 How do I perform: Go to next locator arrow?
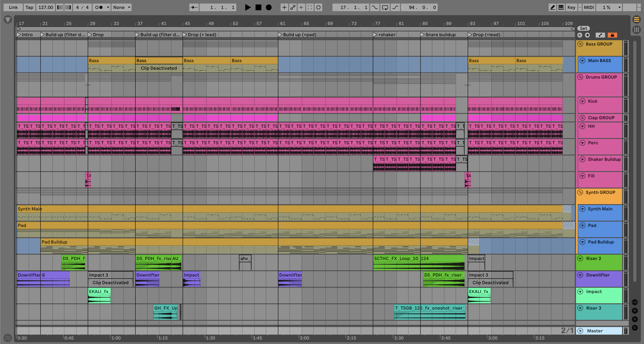click(x=587, y=35)
